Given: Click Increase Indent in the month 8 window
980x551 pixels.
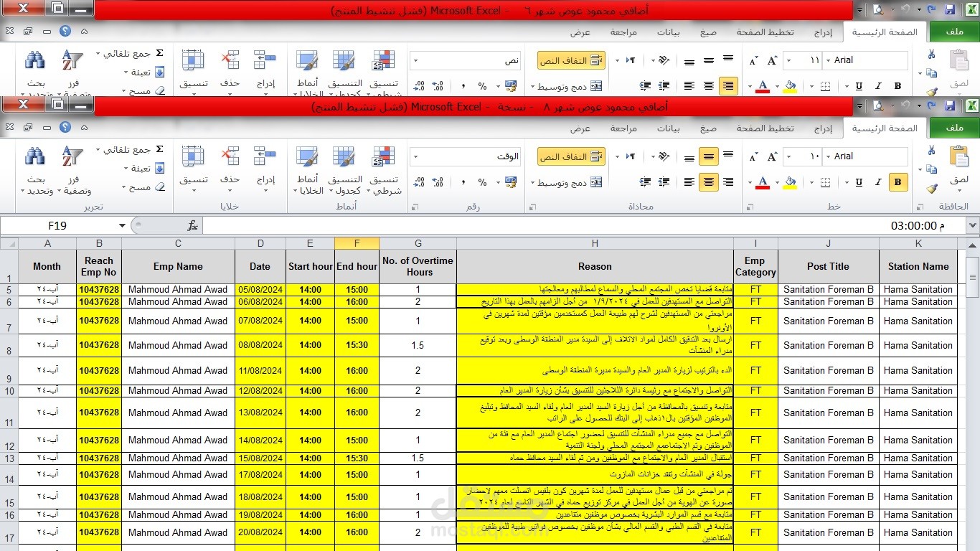Looking at the screenshot, I should [x=645, y=182].
